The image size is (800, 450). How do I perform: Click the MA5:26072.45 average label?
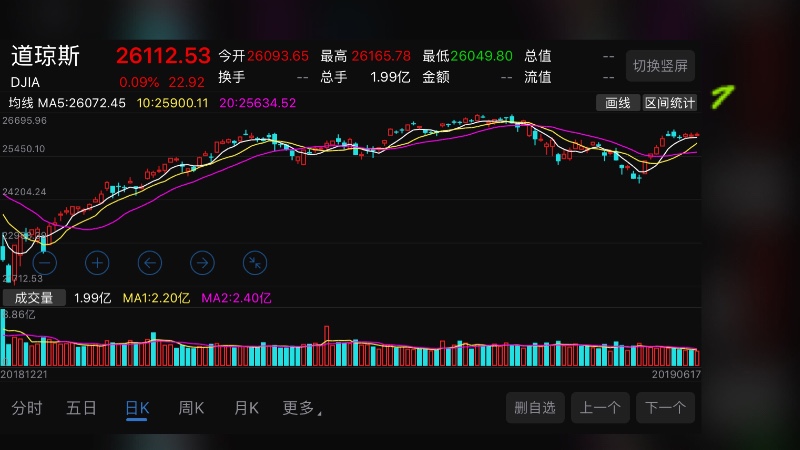coord(82,103)
